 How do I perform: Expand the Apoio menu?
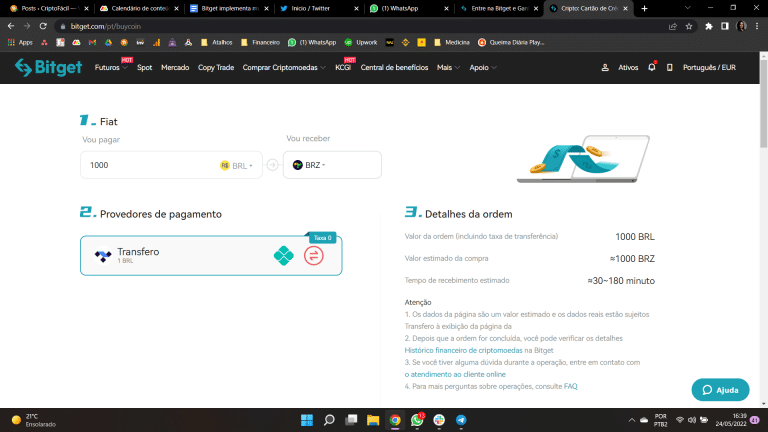point(483,68)
